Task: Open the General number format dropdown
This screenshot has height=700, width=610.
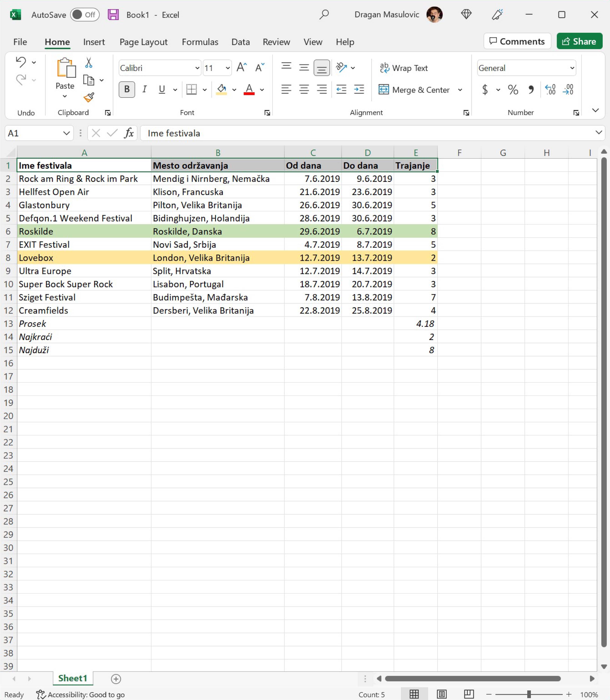Action: (x=572, y=68)
